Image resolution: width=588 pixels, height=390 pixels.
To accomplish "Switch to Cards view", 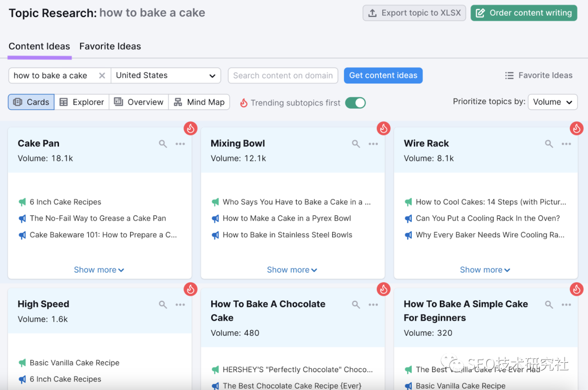I will point(31,102).
